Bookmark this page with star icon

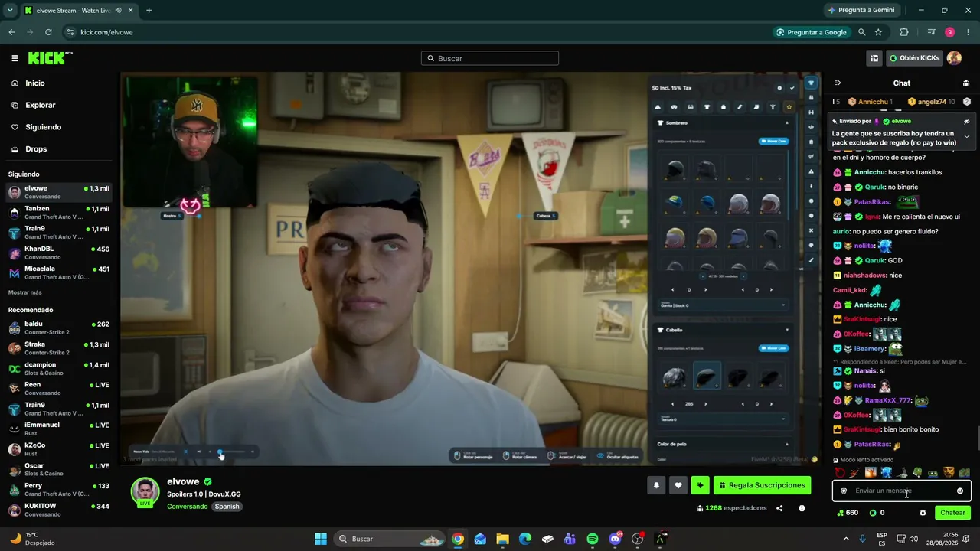tap(878, 32)
